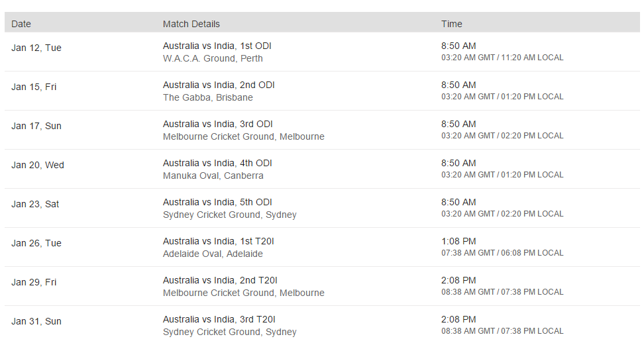Select the W.A.C.A. Ground, Perth venue text
The width and height of the screenshot is (644, 347).
point(213,58)
